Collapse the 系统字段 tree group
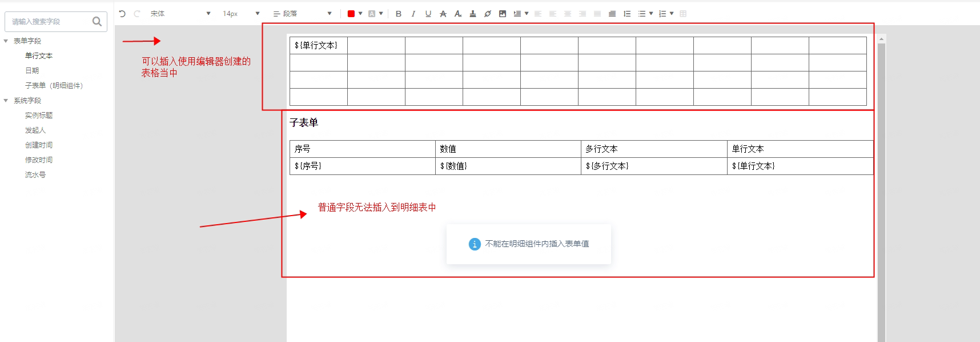The image size is (980, 342). pyautogui.click(x=6, y=101)
